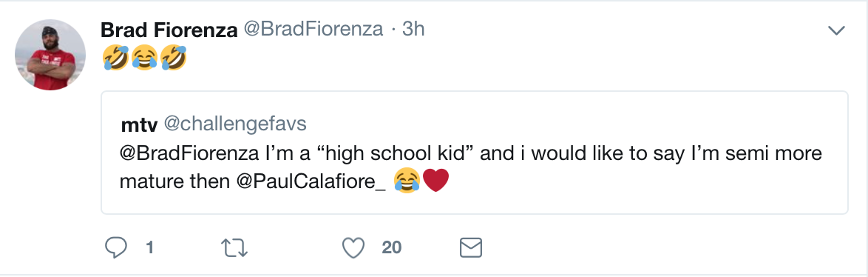Open the tweet options chevron menu
This screenshot has height=277, width=868.
pyautogui.click(x=836, y=31)
